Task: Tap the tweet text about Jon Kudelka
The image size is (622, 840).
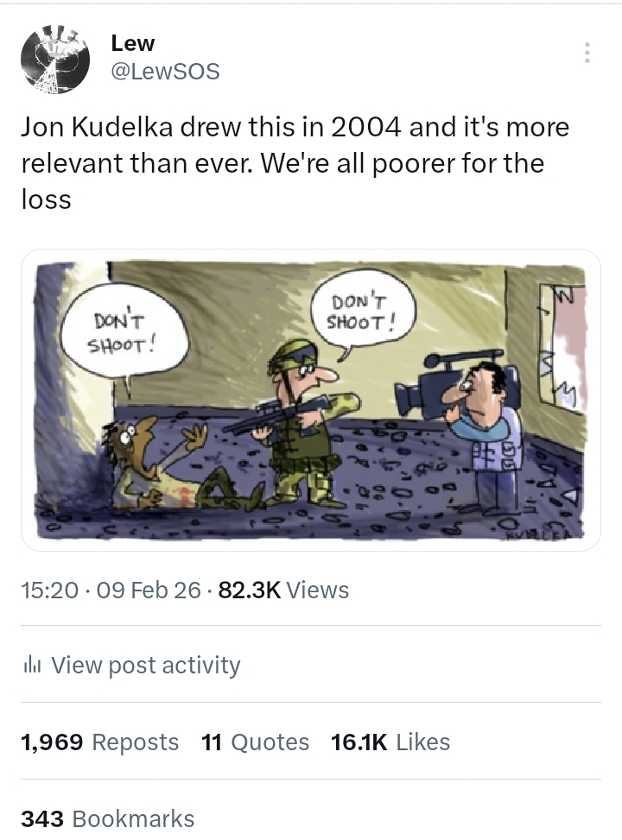Action: tap(294, 163)
